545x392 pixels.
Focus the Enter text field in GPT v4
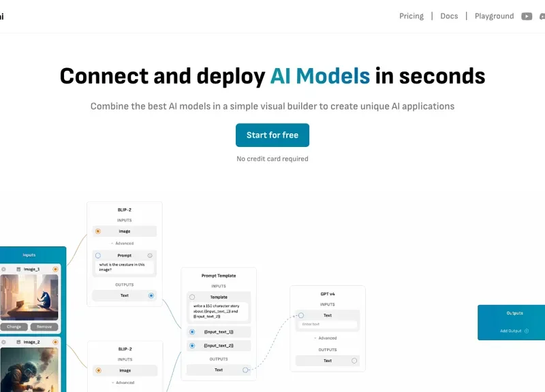pyautogui.click(x=328, y=325)
